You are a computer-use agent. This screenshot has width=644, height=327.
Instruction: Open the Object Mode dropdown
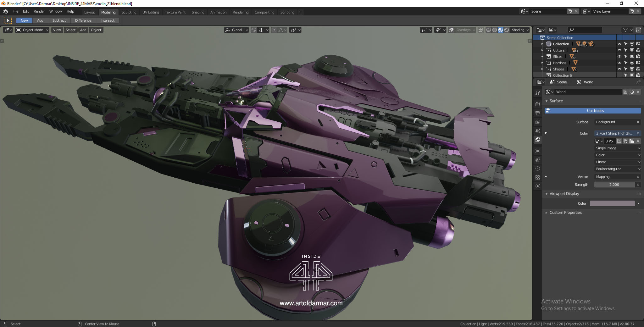tap(32, 30)
